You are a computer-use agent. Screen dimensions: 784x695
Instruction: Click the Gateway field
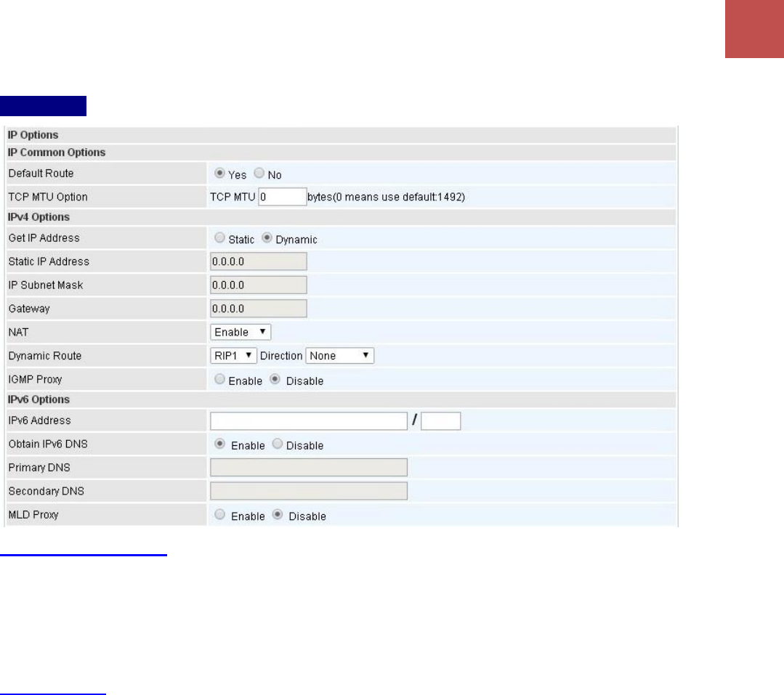tap(259, 308)
